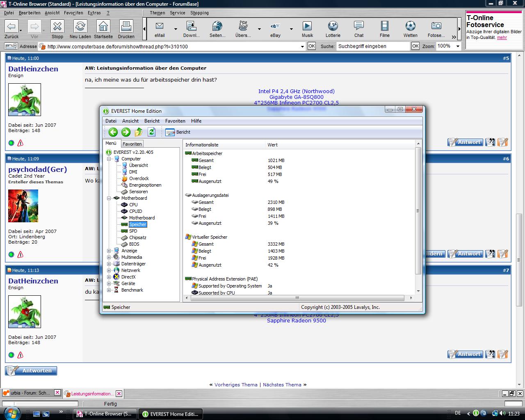This screenshot has height=420, width=525.
Task: Click the Chat toolbar icon
Action: tap(359, 29)
